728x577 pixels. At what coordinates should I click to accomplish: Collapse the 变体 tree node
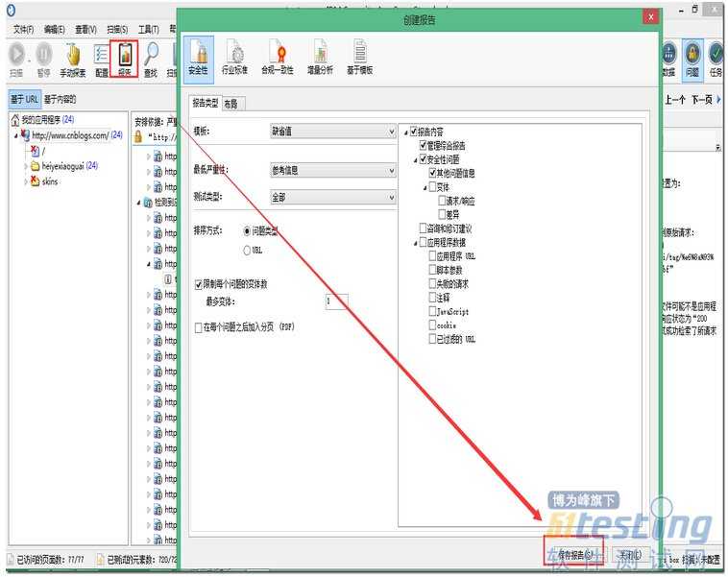(425, 188)
